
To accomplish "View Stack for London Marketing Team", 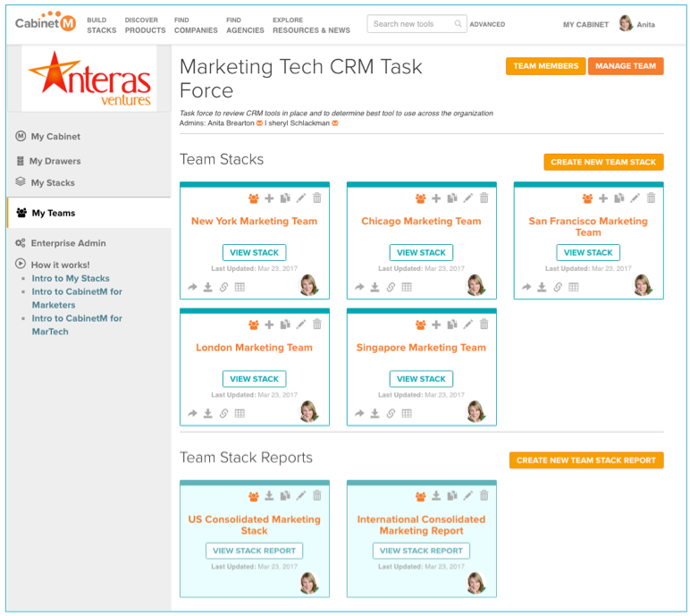I will pos(255,379).
